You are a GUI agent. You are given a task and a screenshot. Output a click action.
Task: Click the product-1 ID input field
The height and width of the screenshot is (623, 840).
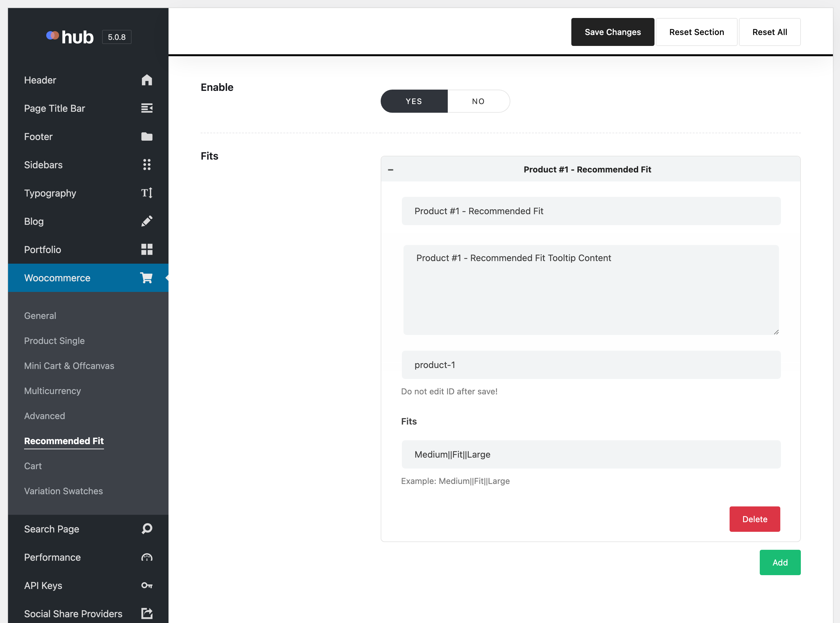591,365
